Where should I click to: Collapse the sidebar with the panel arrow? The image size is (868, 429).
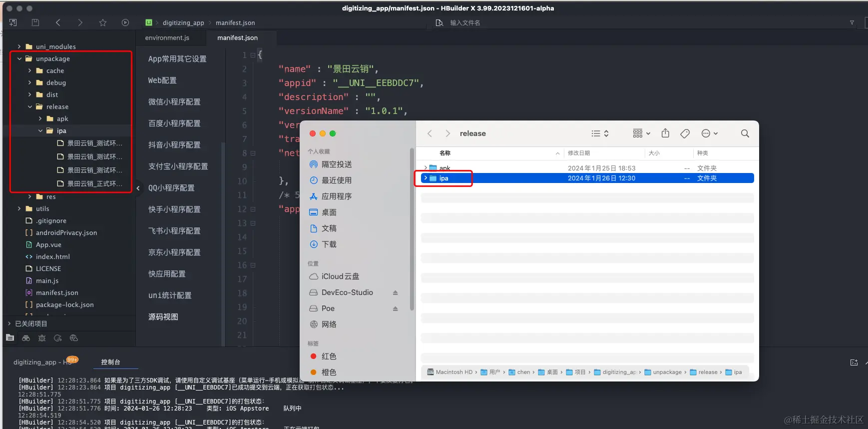click(x=138, y=188)
